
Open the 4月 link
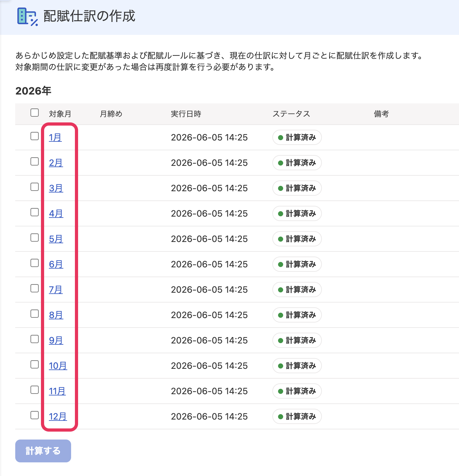click(x=56, y=213)
